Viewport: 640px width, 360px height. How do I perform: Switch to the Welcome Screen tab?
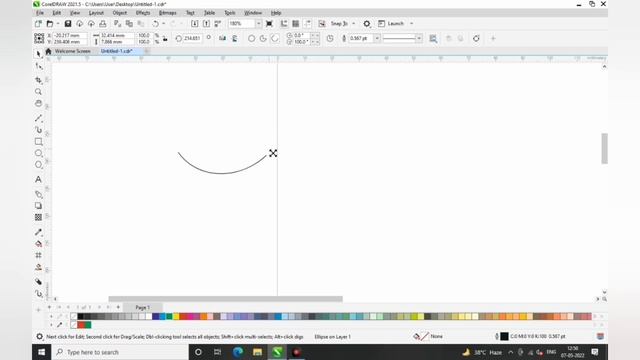tap(73, 51)
